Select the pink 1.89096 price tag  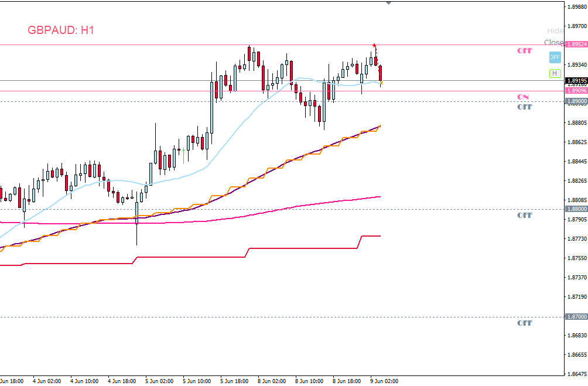coord(576,91)
